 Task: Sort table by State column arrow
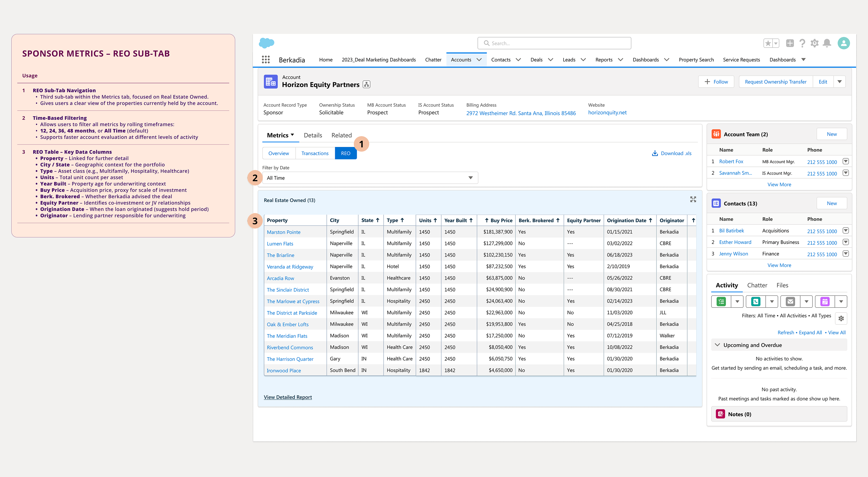(x=377, y=220)
